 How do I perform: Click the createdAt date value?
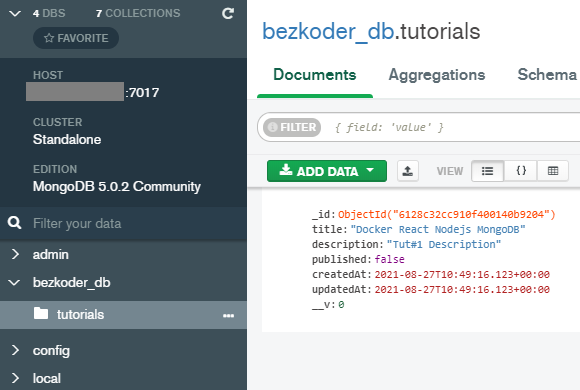tap(462, 275)
